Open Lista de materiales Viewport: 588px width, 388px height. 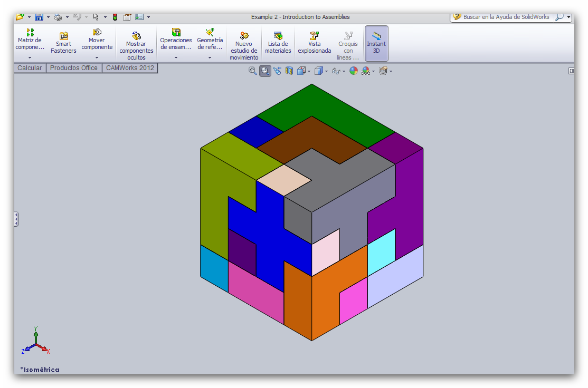pyautogui.click(x=278, y=42)
